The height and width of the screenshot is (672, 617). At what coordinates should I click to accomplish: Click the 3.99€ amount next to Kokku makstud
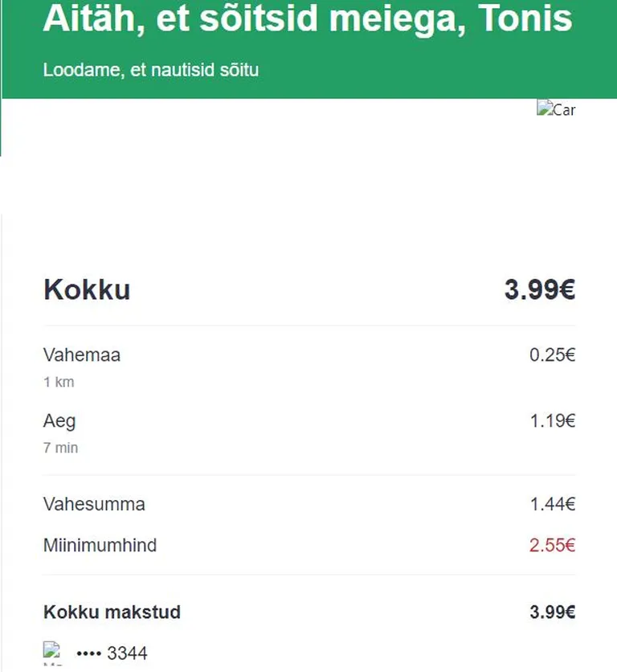tap(553, 612)
